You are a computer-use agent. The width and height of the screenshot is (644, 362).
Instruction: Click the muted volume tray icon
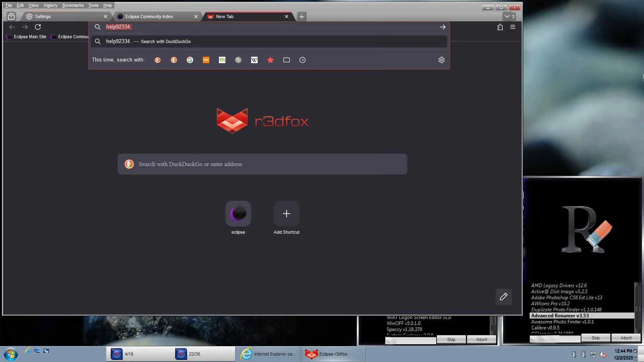coord(603,354)
